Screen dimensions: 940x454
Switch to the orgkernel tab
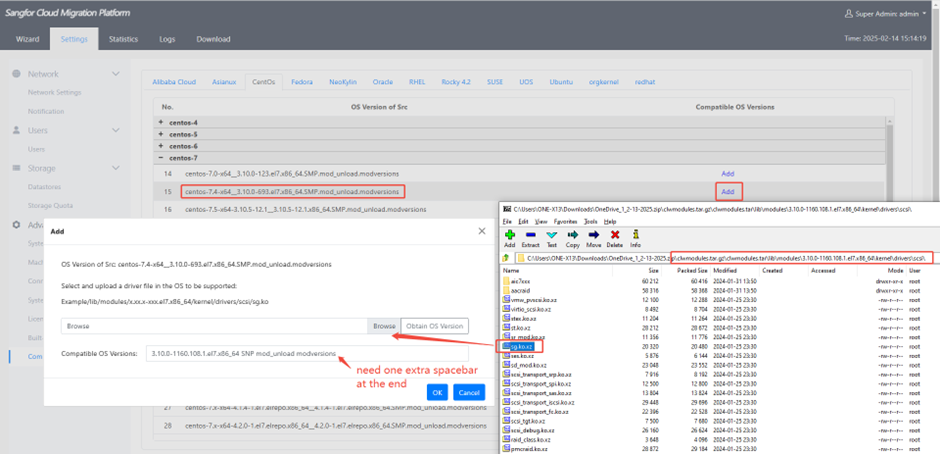tap(604, 82)
